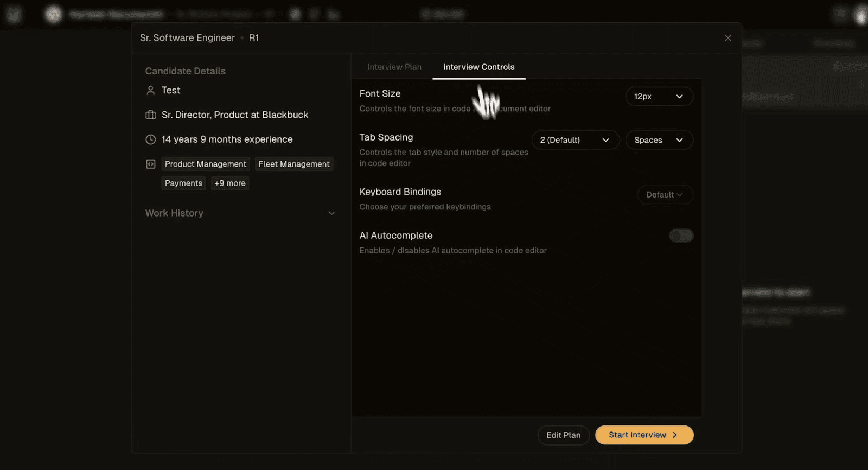Viewport: 868px width, 470px height.
Task: Click the Font Size setting label
Action: [x=380, y=94]
